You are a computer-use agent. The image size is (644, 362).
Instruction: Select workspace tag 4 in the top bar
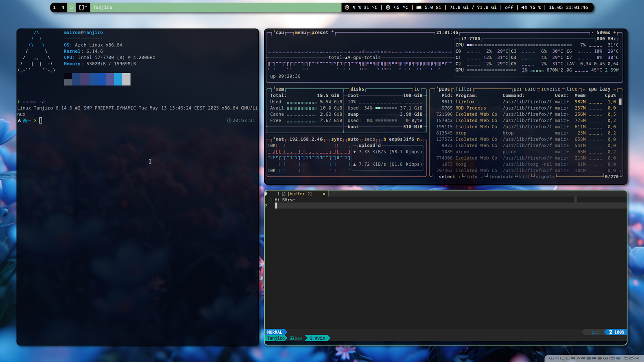pos(63,8)
